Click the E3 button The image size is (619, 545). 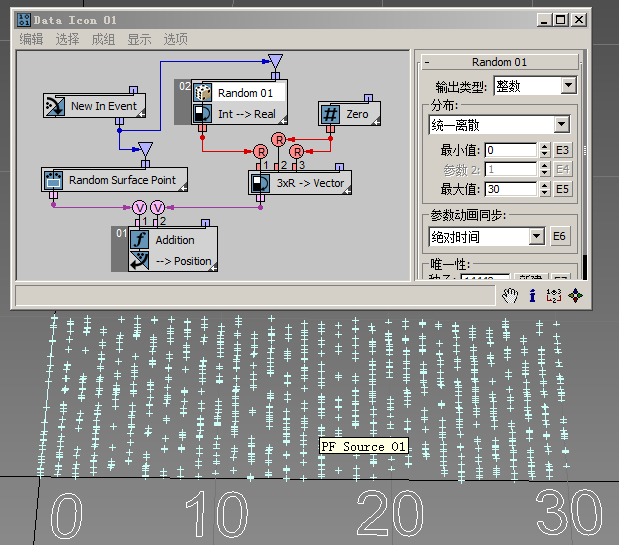tap(562, 150)
